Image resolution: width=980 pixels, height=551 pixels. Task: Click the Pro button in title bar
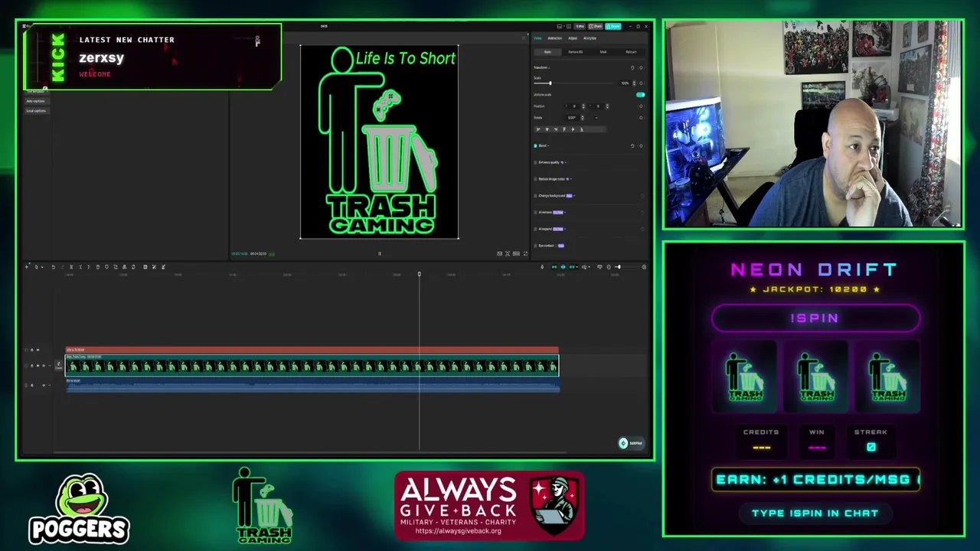click(580, 26)
